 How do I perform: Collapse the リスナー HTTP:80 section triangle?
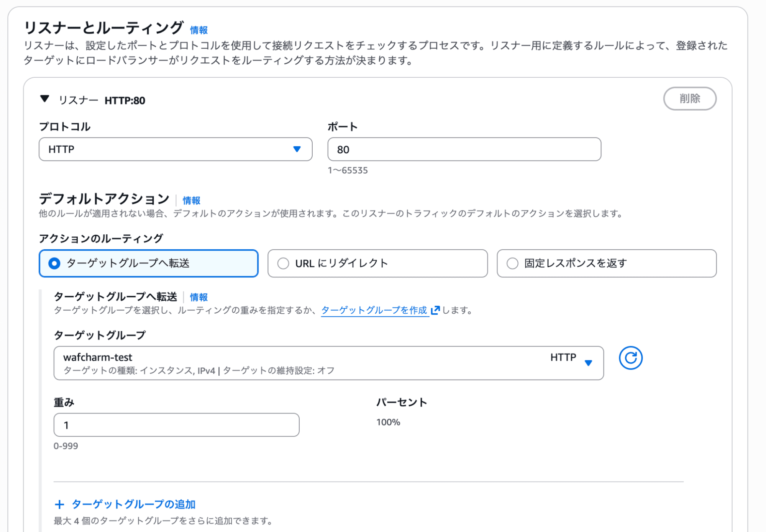tap(45, 99)
